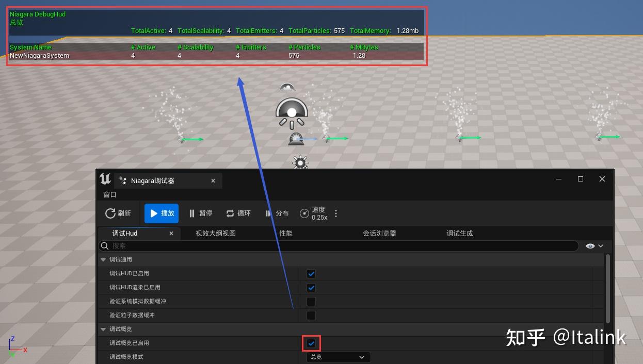Image resolution: width=643 pixels, height=364 pixels.
Task: Collapse the 调试通用 section
Action: (x=103, y=259)
